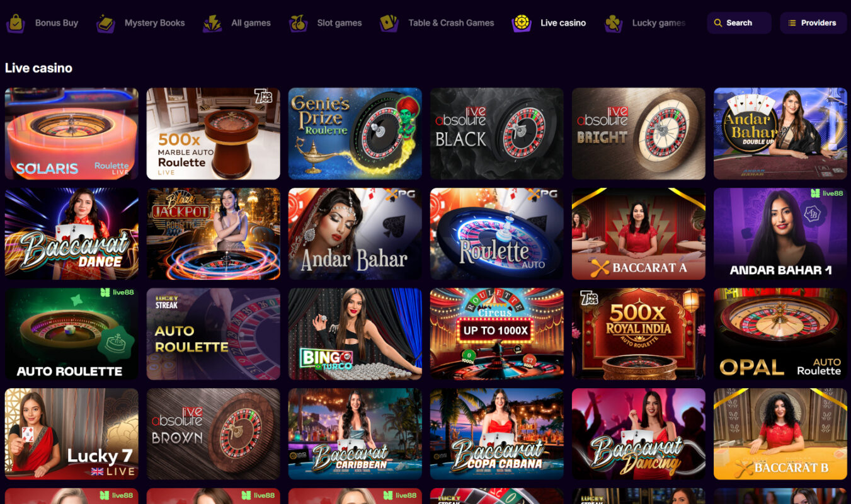Image resolution: width=851 pixels, height=504 pixels.
Task: Launch the Opal Auto Roulette game
Action: point(780,334)
